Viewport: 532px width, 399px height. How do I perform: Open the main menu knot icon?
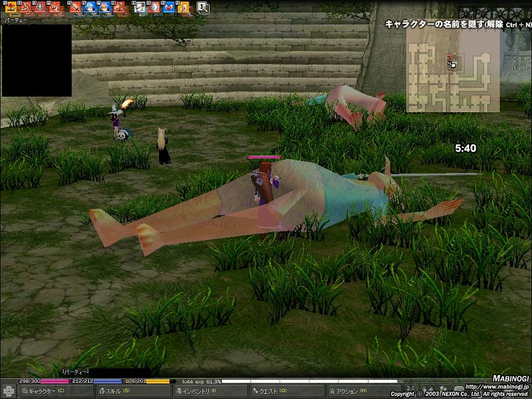pyautogui.click(x=8, y=391)
